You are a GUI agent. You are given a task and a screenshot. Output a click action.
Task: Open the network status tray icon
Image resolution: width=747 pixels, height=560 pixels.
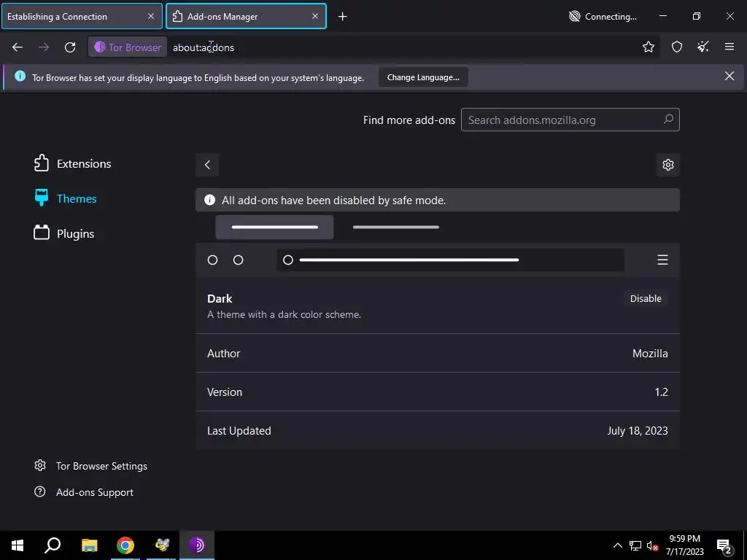[x=635, y=545]
